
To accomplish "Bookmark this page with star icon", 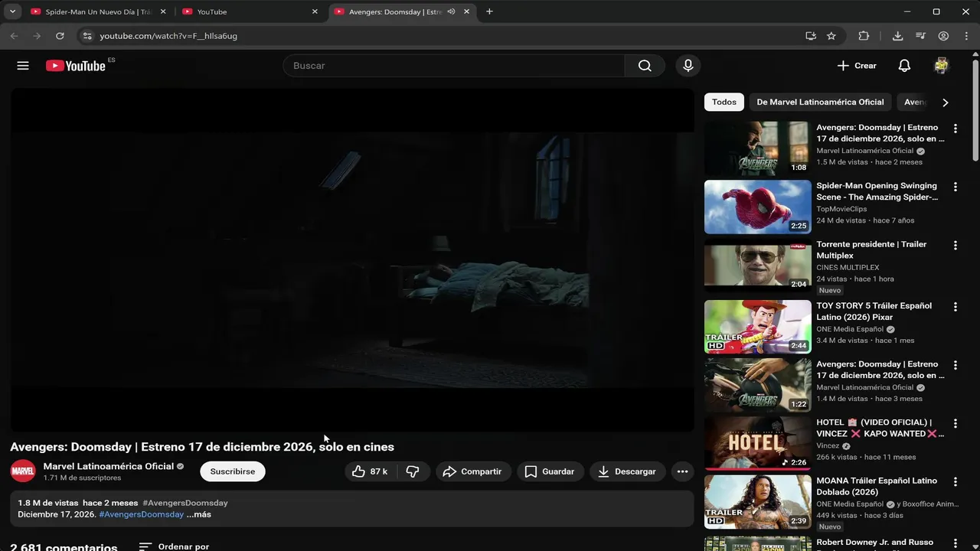I will pos(831,36).
